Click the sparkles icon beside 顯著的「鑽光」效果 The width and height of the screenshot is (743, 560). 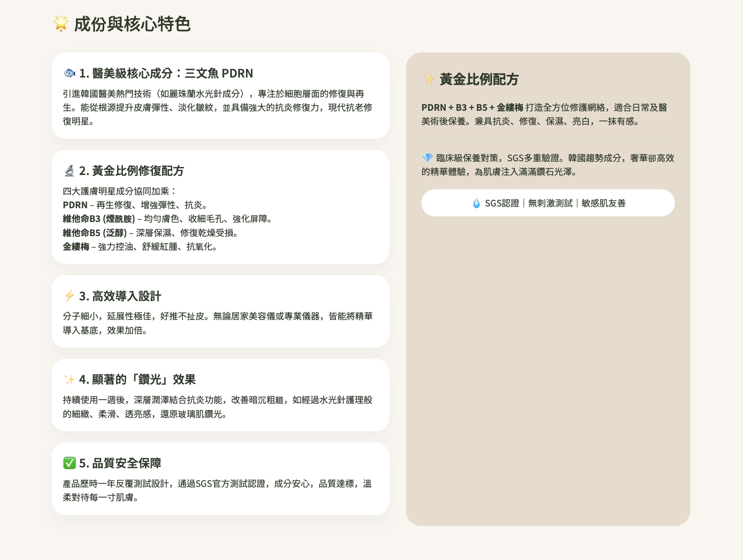[x=70, y=380]
